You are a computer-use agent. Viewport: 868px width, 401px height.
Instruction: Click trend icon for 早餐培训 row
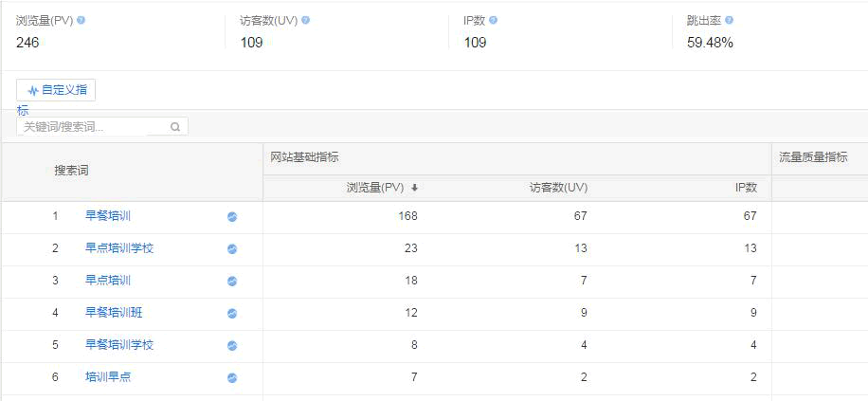tap(232, 217)
